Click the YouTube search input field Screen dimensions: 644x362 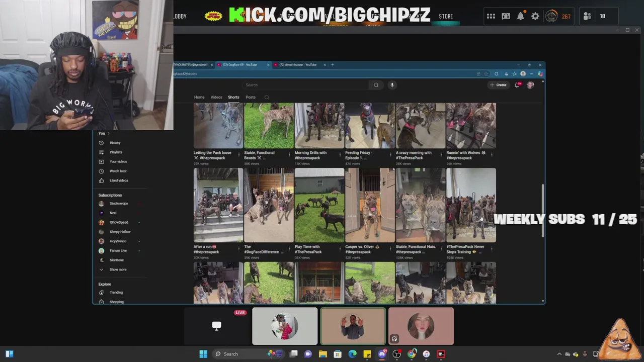(x=305, y=85)
